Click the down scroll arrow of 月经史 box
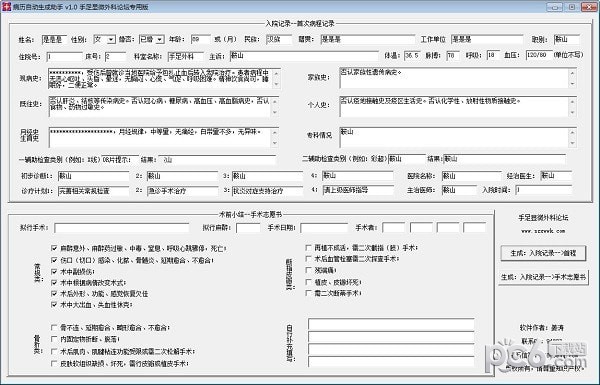Viewport: 600px width, 385px height. pyautogui.click(x=275, y=143)
